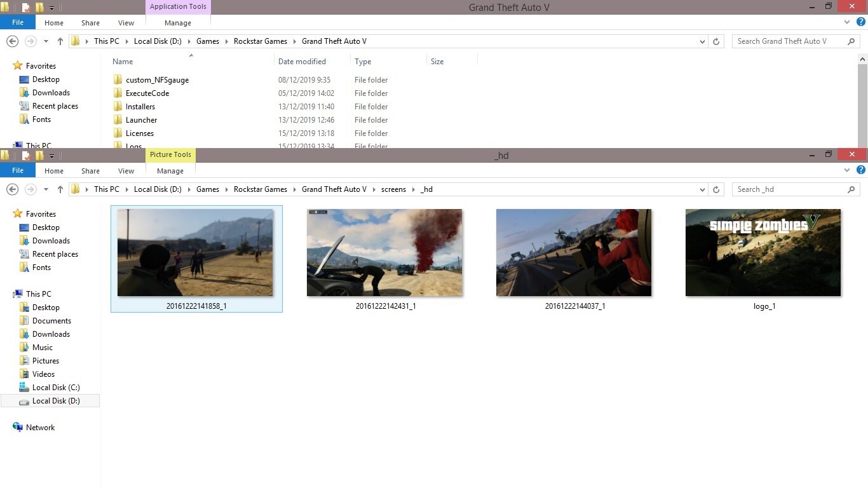Refresh the _hd folder view
The height and width of the screenshot is (488, 868).
pyautogui.click(x=716, y=189)
